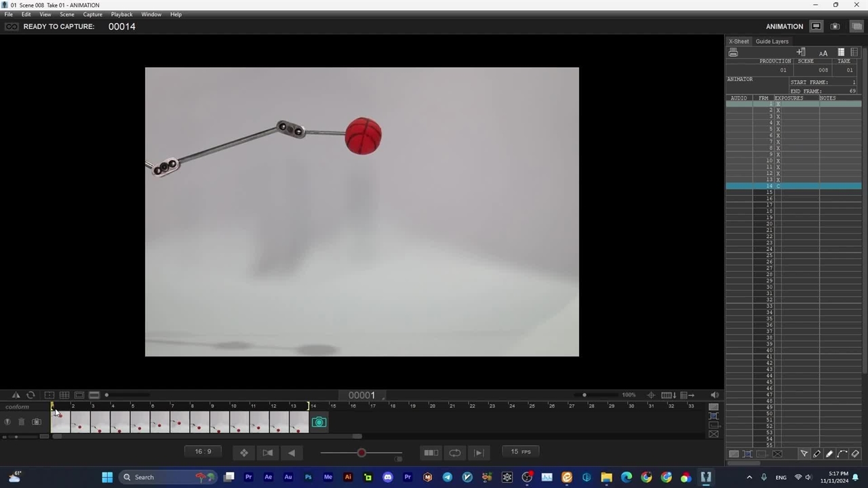Select the eraser tool in drawing tools
The image size is (868, 488).
(x=855, y=453)
